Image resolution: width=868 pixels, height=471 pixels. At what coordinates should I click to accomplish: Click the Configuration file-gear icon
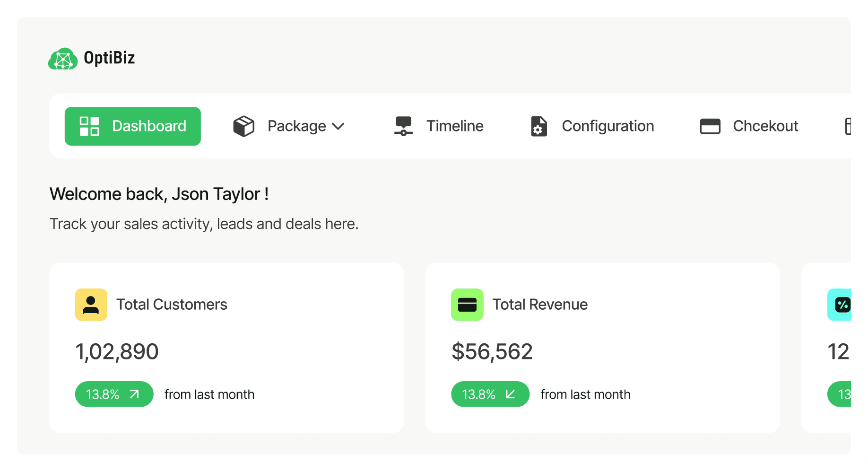pyautogui.click(x=538, y=126)
